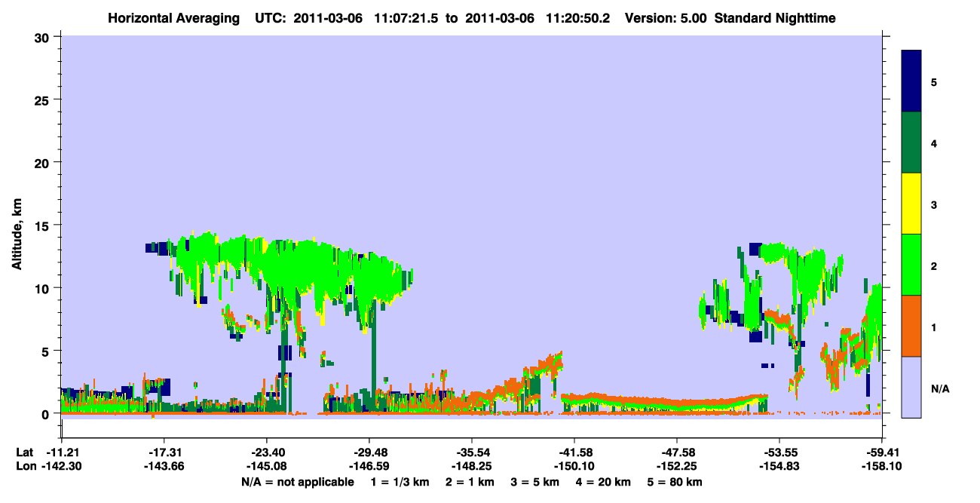Click legend text 'N/A = not applicable'
The height and width of the screenshot is (503, 980).
[298, 482]
